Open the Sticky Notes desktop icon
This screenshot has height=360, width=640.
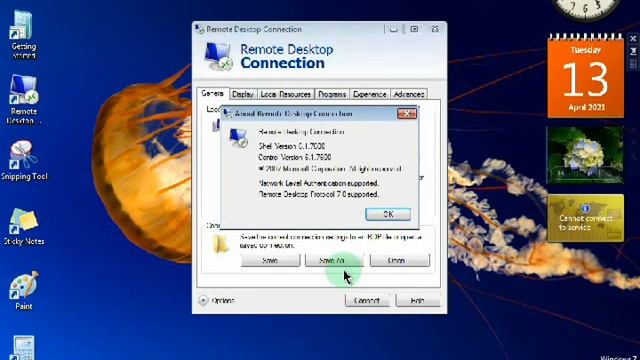point(24,226)
